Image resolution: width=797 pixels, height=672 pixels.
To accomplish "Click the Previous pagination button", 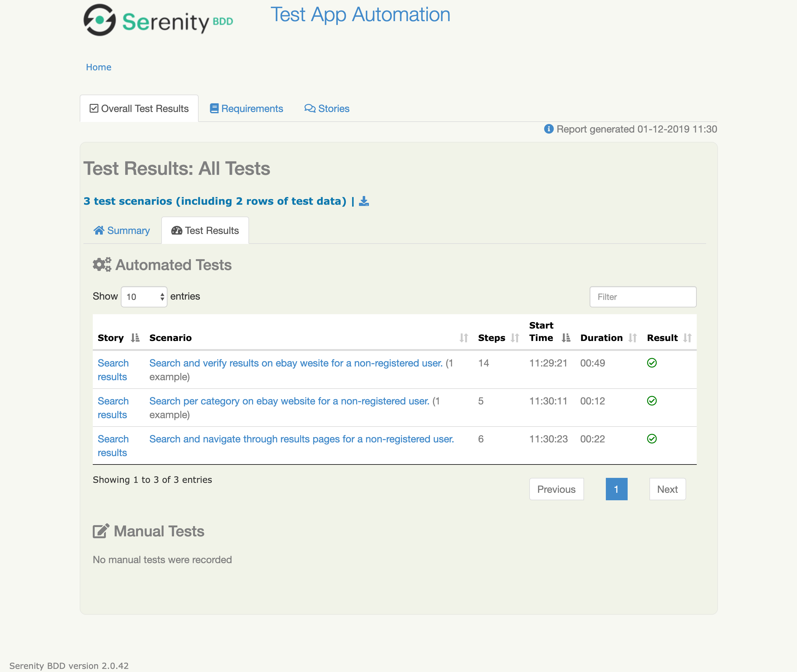I will pyautogui.click(x=556, y=489).
